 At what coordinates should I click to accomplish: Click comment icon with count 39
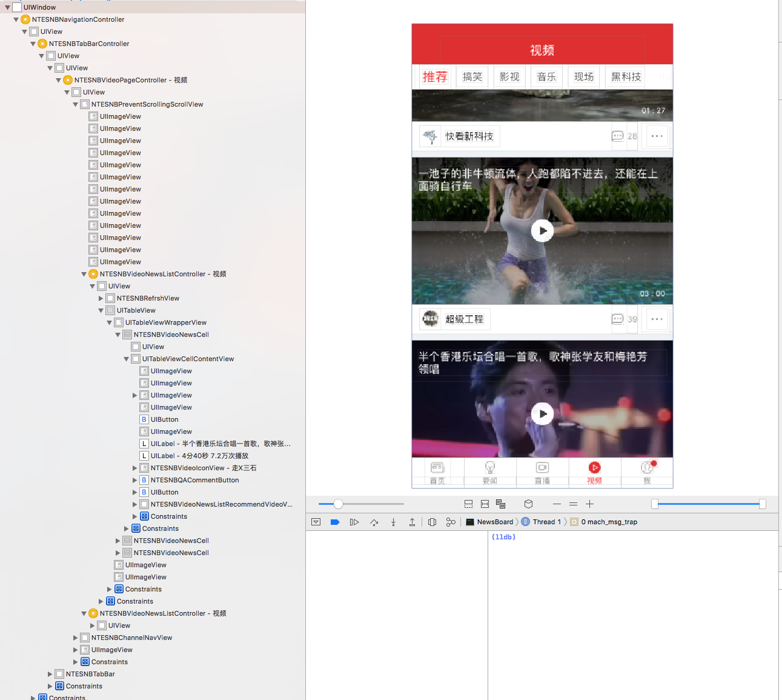tap(617, 319)
